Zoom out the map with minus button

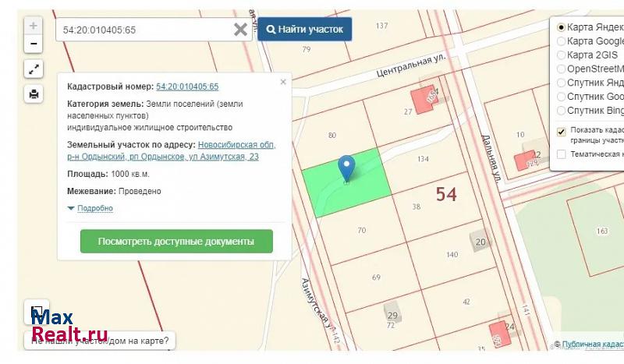click(34, 44)
